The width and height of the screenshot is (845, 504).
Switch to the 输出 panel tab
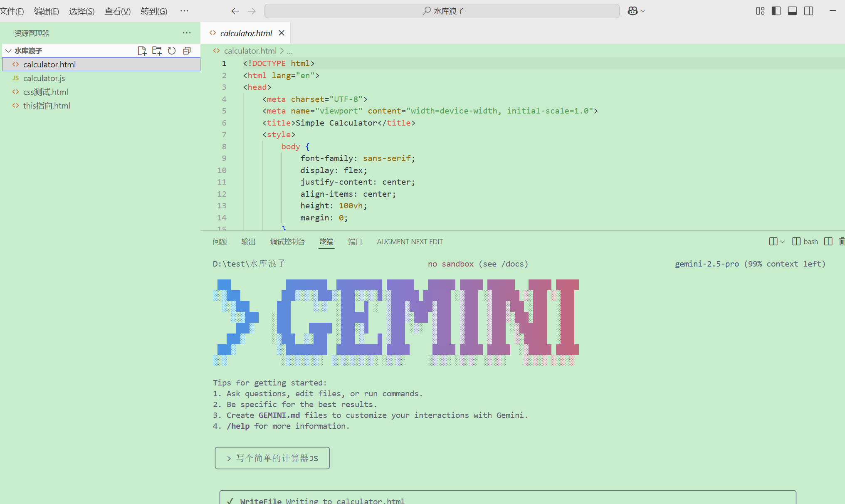point(248,242)
